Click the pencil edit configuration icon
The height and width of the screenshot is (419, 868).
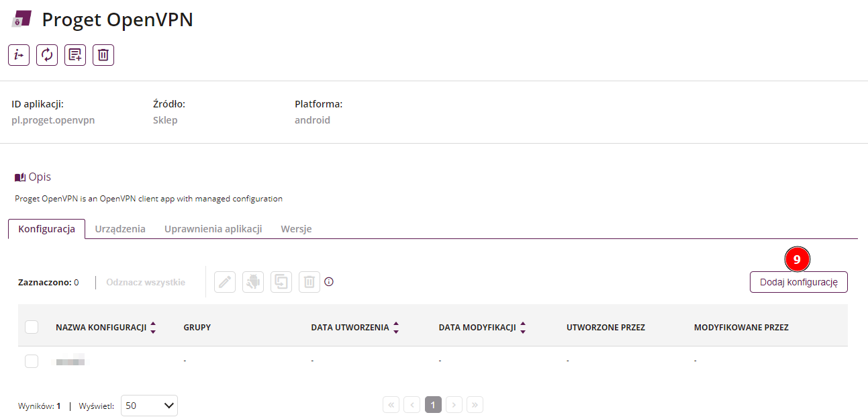click(225, 282)
